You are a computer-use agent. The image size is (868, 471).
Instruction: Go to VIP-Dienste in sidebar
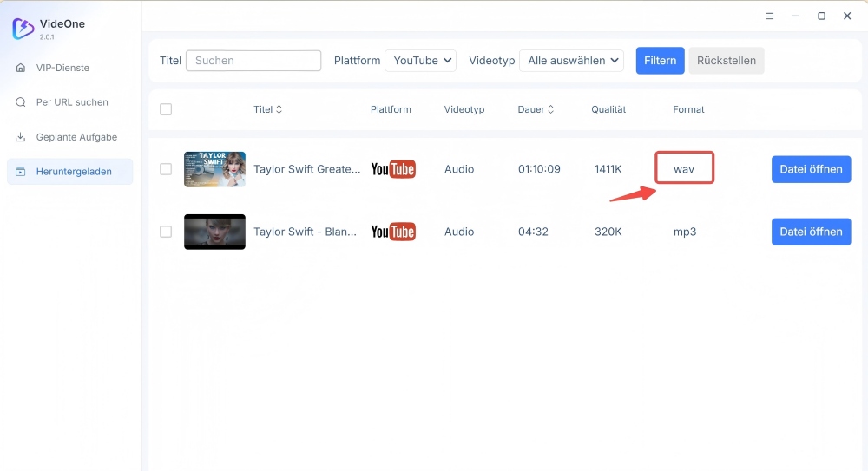tap(69, 68)
